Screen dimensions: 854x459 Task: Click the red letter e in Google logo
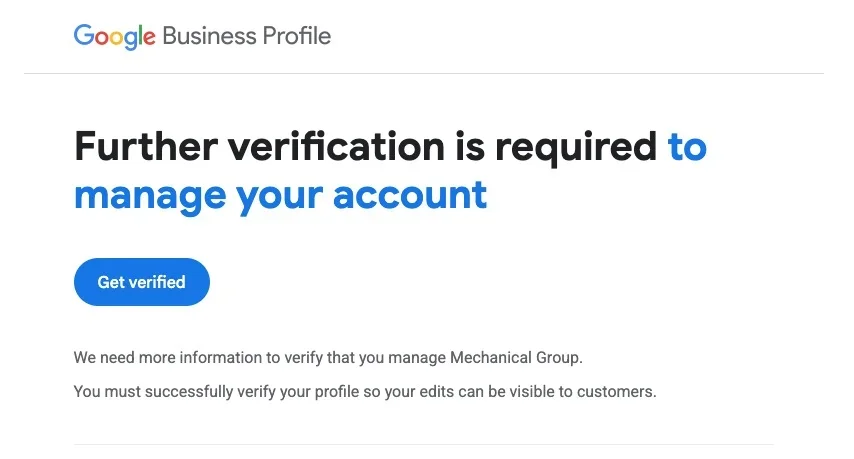(149, 38)
